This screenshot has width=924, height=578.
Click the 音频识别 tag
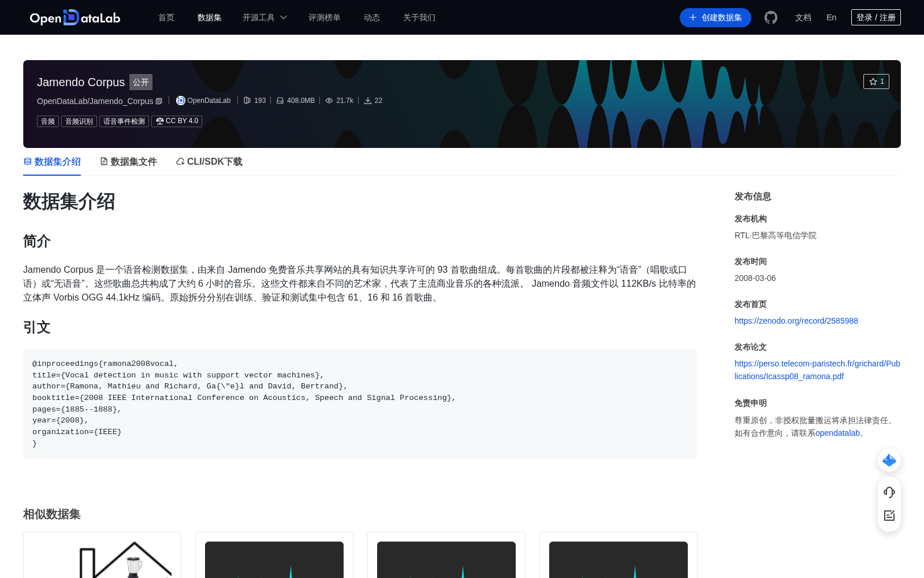tap(79, 121)
